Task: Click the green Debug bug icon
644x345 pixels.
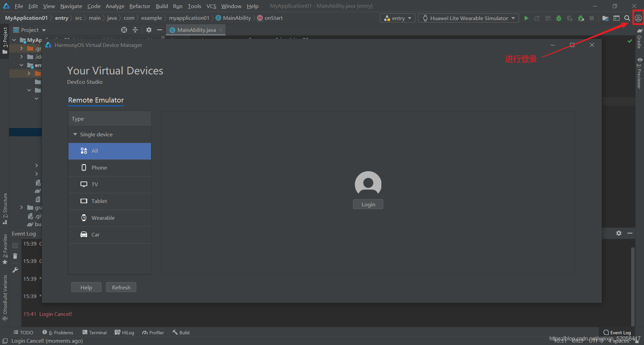Action: 559,18
